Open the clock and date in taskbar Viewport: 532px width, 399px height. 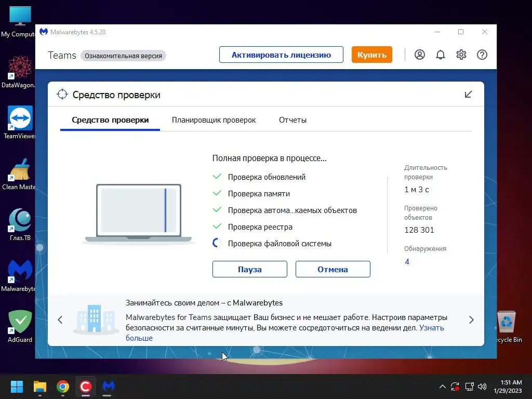[x=508, y=387]
